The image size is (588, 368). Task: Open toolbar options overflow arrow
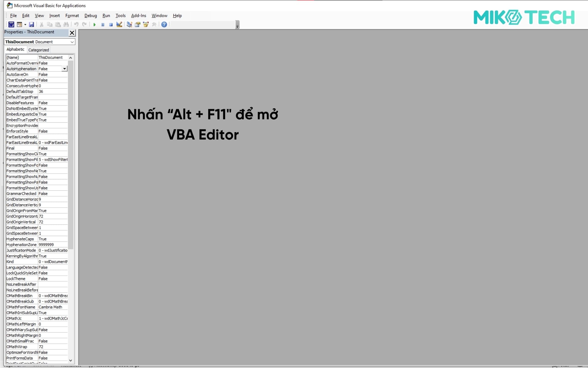tap(237, 25)
